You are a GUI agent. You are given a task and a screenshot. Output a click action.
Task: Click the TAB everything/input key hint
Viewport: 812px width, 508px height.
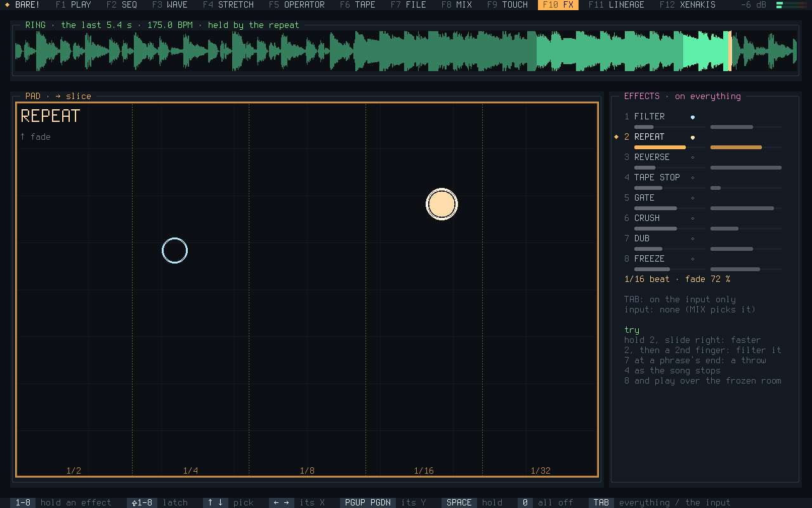660,502
